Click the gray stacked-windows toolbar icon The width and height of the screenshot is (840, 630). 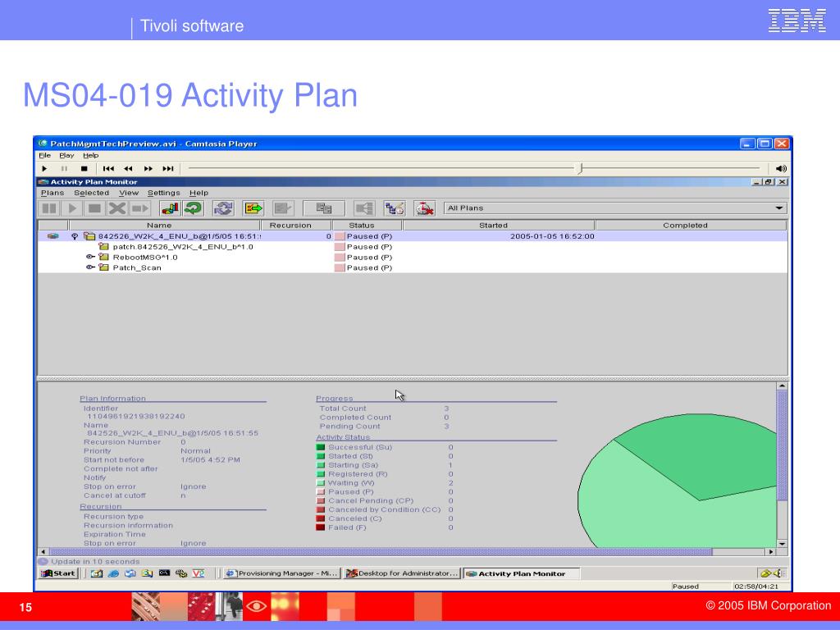click(x=323, y=208)
